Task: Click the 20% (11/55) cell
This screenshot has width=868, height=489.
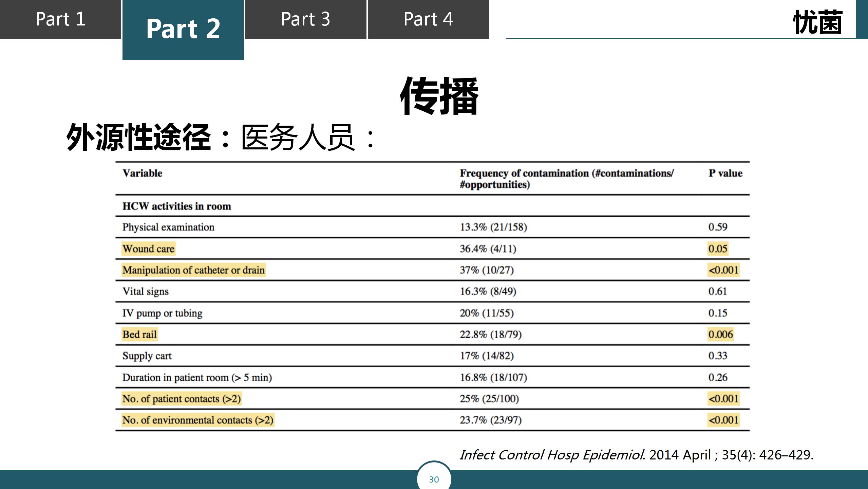Action: point(487,313)
